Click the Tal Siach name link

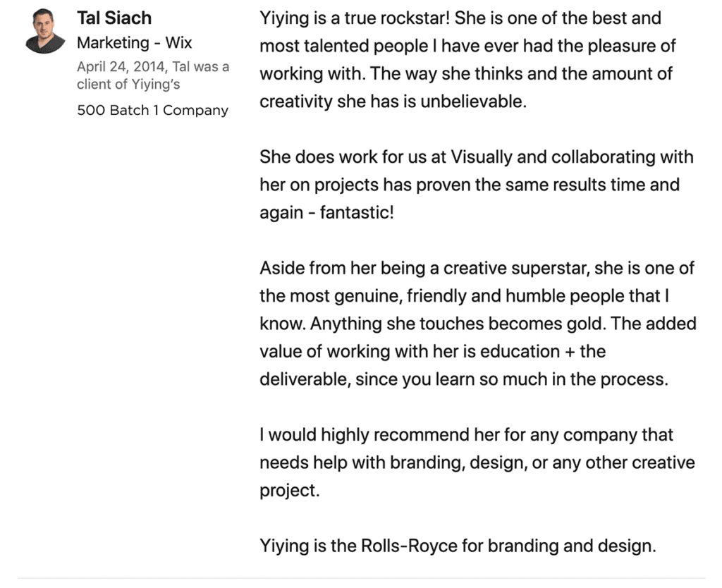pos(114,18)
